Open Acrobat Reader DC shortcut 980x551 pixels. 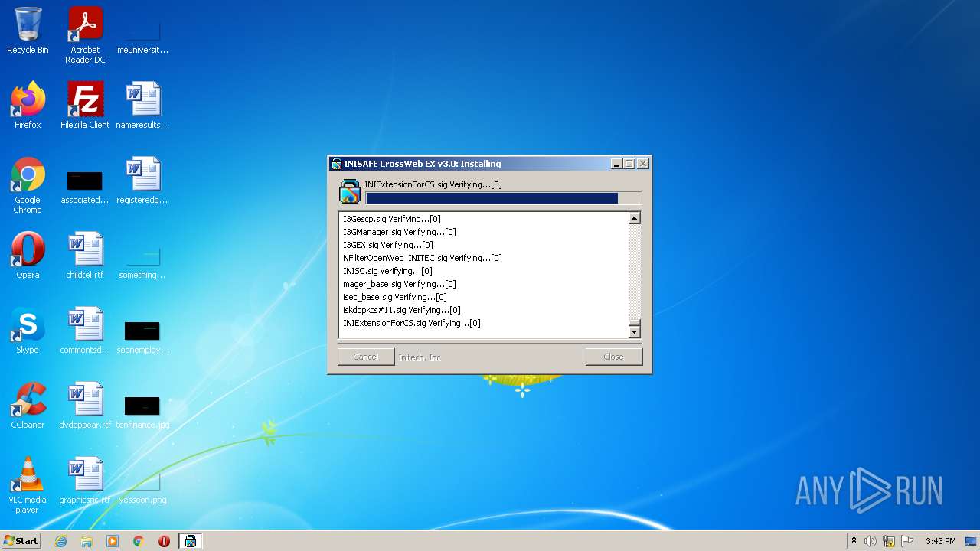pos(85,34)
